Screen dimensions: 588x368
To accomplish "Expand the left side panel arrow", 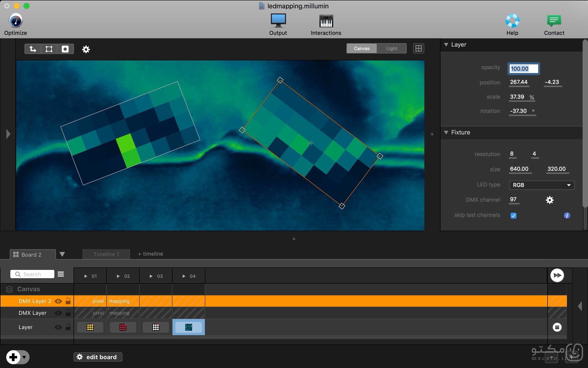I will pyautogui.click(x=8, y=134).
